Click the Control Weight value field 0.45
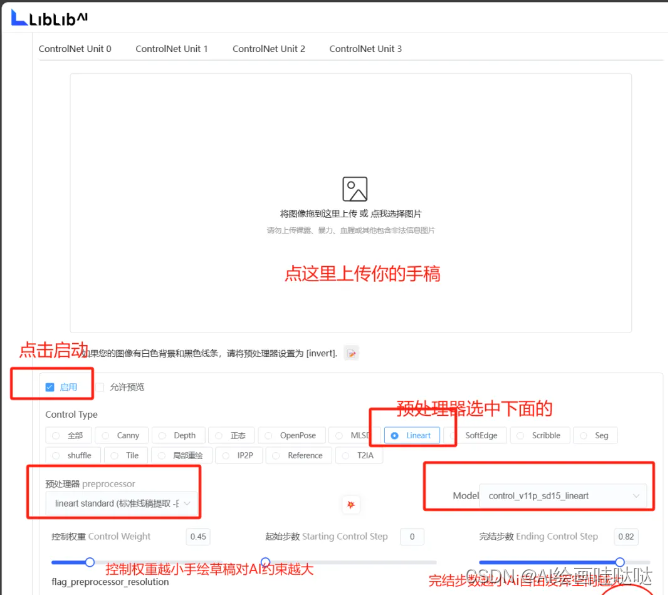668x595 pixels. point(198,537)
